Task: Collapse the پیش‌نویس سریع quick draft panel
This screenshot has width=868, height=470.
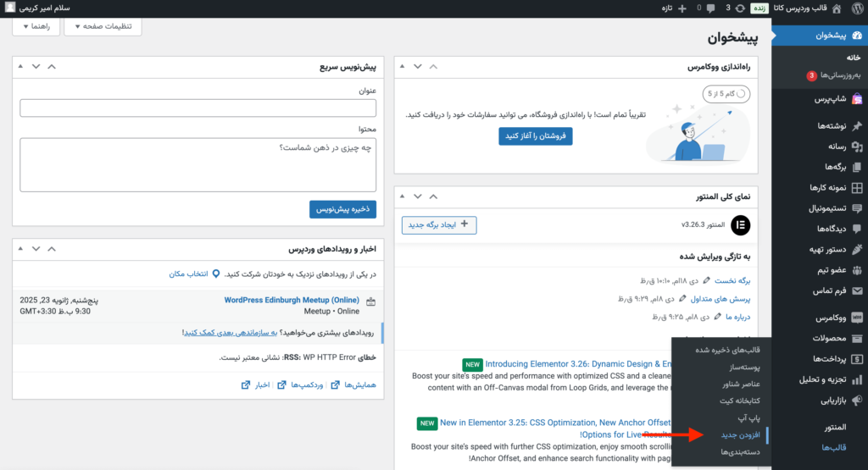Action: pyautogui.click(x=19, y=66)
